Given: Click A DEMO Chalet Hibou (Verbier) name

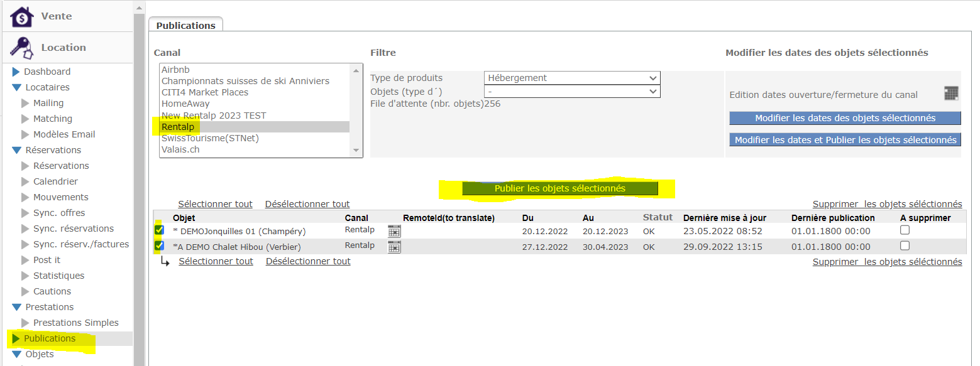Looking at the screenshot, I should click(x=237, y=247).
